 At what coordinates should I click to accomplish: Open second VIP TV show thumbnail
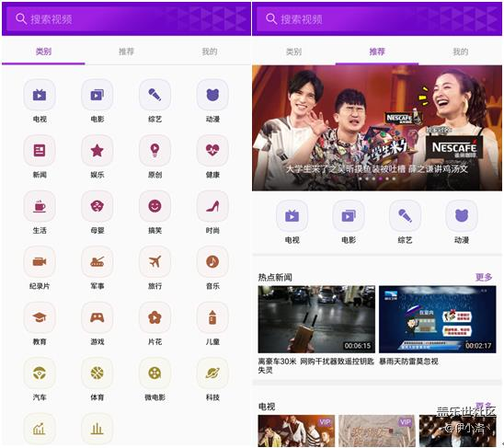377,431
